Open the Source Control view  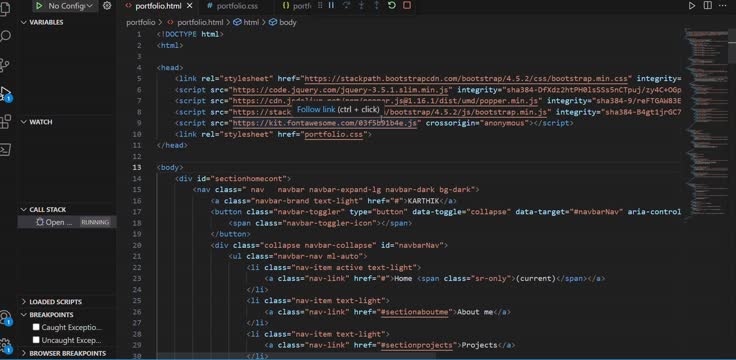[6, 65]
